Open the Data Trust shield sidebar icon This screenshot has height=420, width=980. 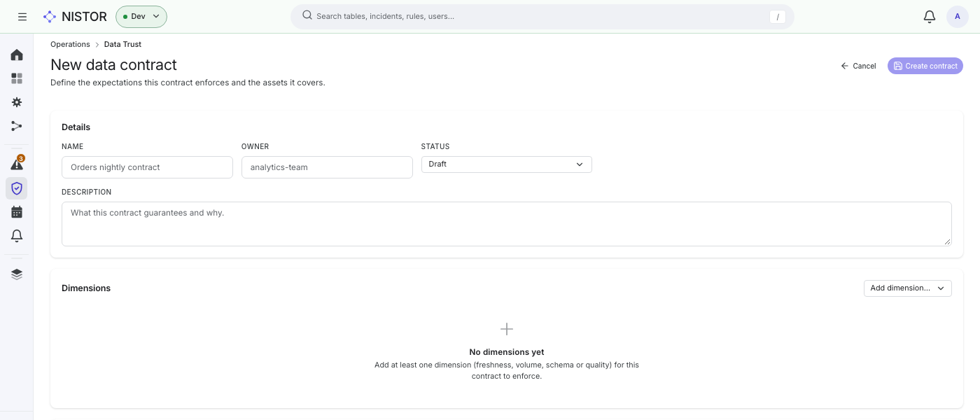pyautogui.click(x=17, y=188)
